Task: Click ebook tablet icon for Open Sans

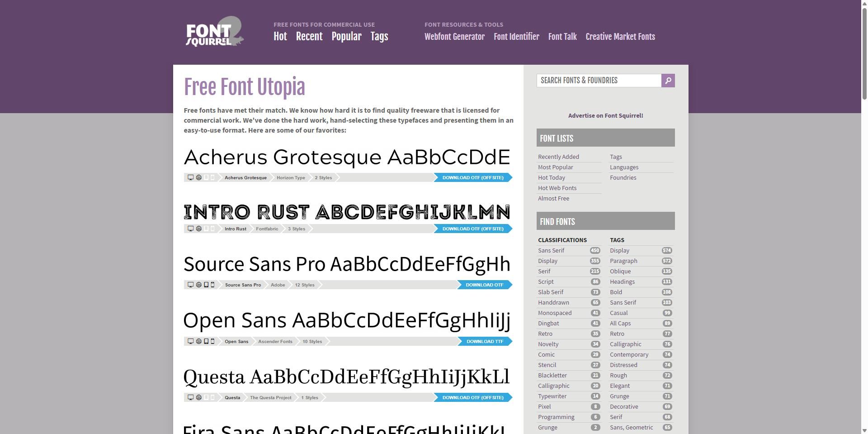Action: click(206, 341)
